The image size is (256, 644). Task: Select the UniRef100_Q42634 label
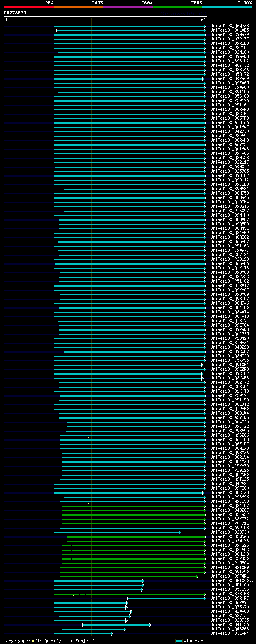coord(230,484)
